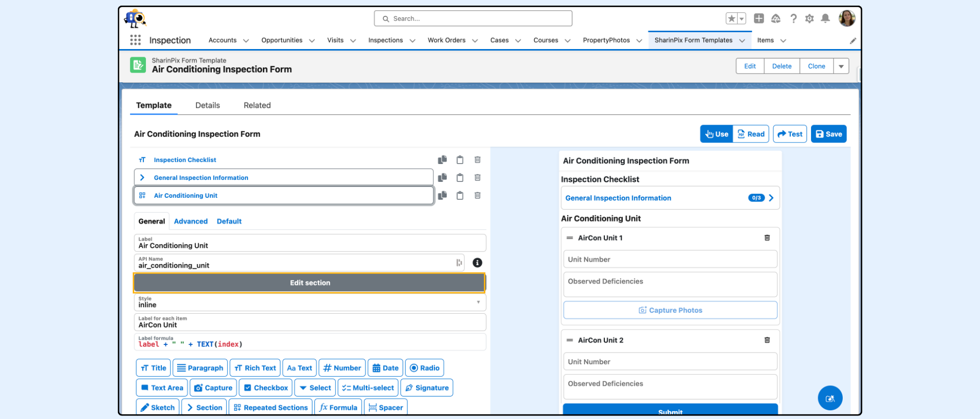The height and width of the screenshot is (419, 980).
Task: Click the Edit section button
Action: click(x=309, y=283)
